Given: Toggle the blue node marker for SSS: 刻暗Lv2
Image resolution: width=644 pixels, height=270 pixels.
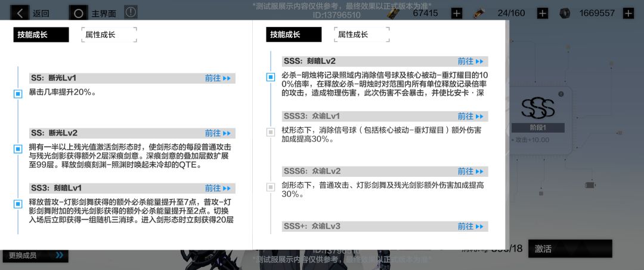Looking at the screenshot, I should pyautogui.click(x=271, y=77).
